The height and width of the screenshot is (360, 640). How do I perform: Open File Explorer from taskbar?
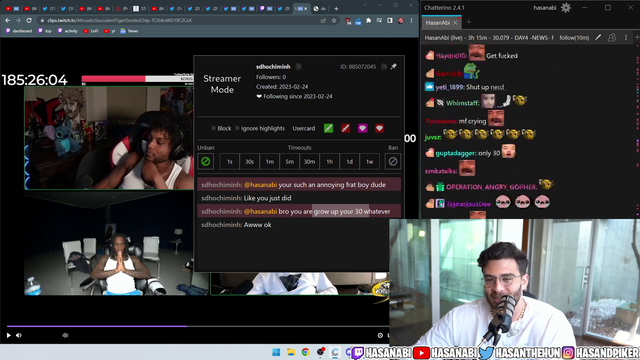[291, 352]
